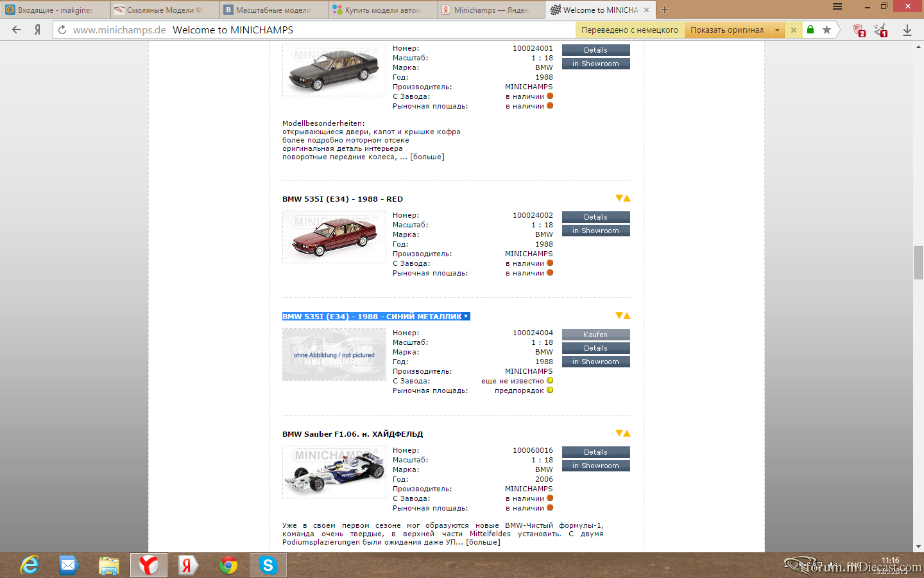Show original page language
This screenshot has width=924, height=578.
click(x=727, y=30)
